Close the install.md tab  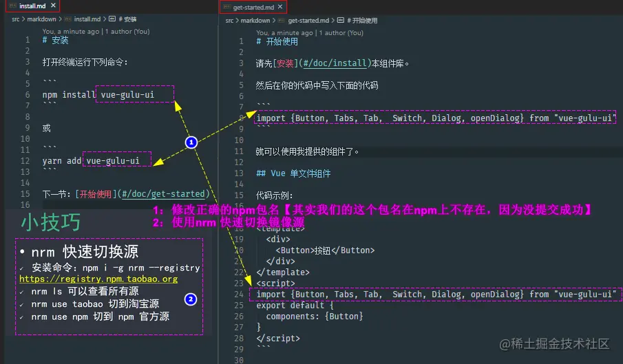pyautogui.click(x=53, y=6)
